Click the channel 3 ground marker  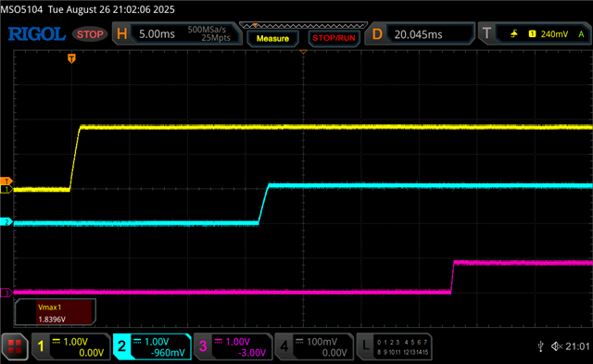pos(6,293)
